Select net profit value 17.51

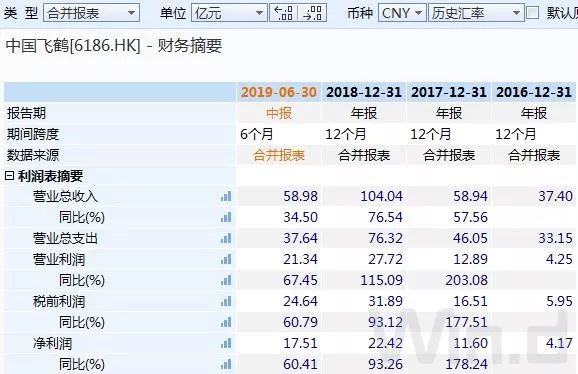tap(300, 343)
